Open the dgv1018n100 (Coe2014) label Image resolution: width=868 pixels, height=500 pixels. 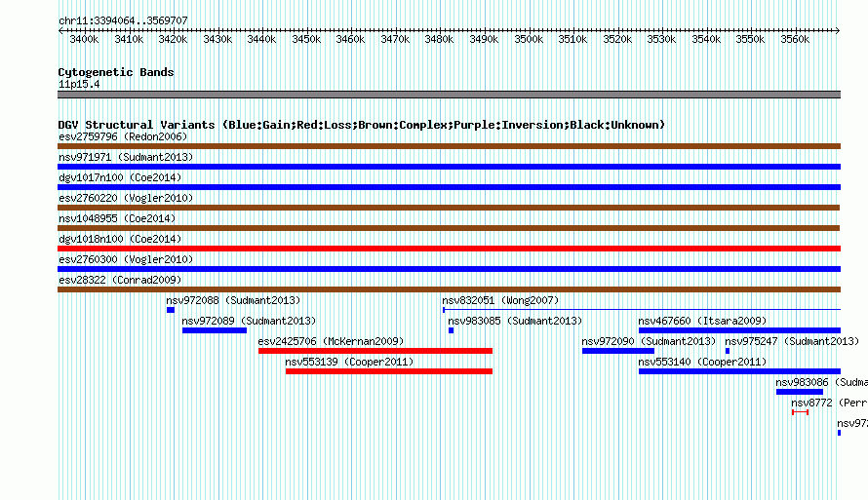(x=120, y=239)
